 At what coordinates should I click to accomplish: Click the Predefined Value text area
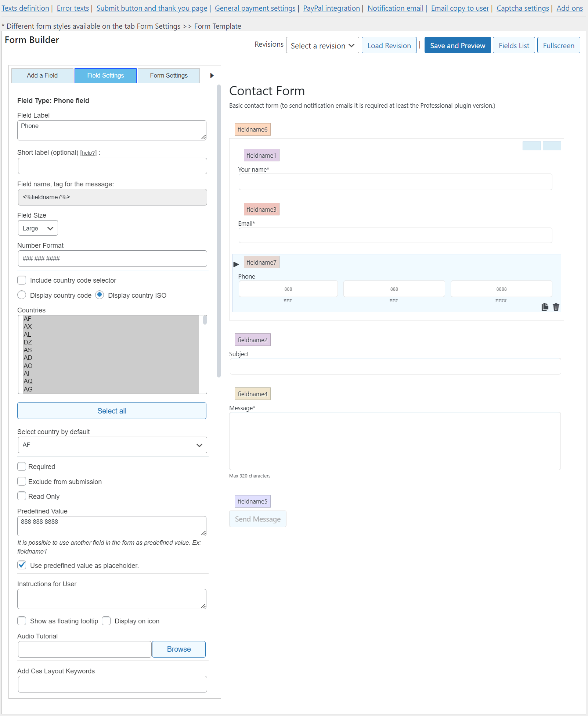112,526
